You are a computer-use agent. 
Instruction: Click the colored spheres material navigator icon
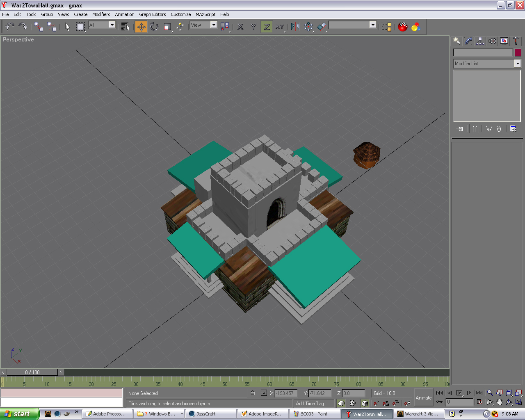416,27
